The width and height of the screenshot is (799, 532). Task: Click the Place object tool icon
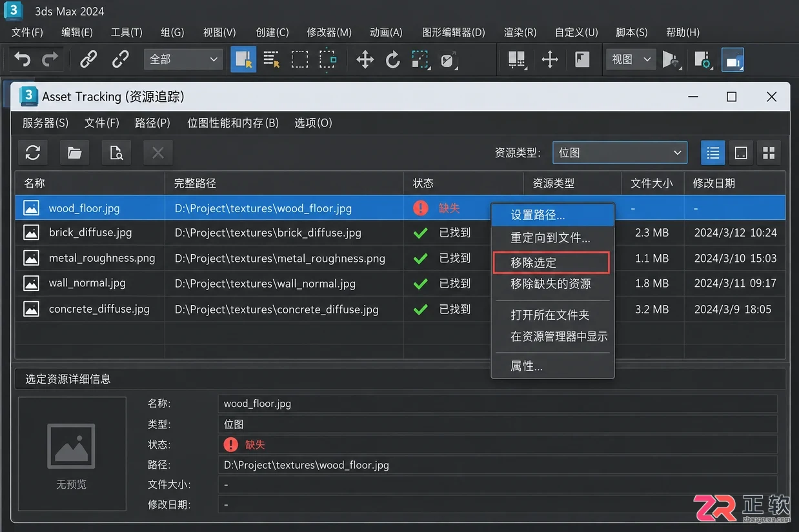pos(449,60)
